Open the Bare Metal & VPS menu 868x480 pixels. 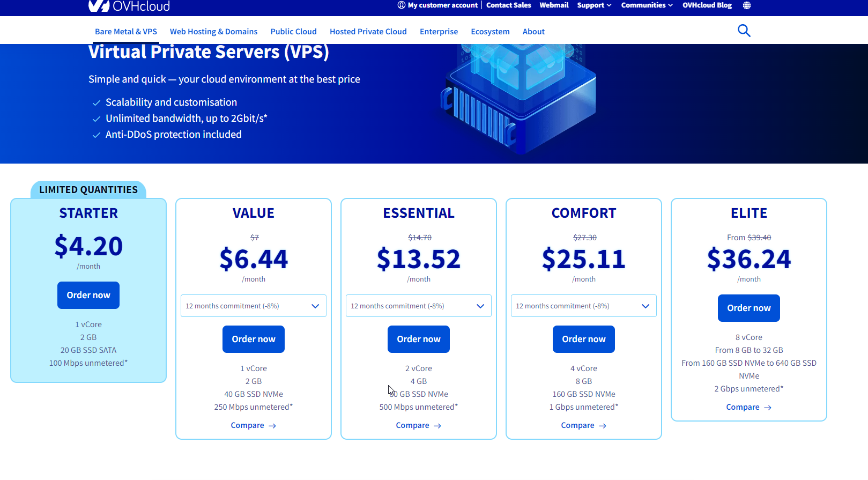tap(126, 32)
